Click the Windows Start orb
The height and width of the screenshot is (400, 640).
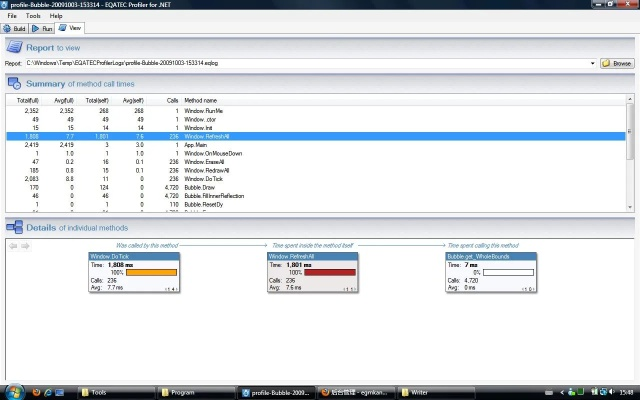[x=14, y=389]
